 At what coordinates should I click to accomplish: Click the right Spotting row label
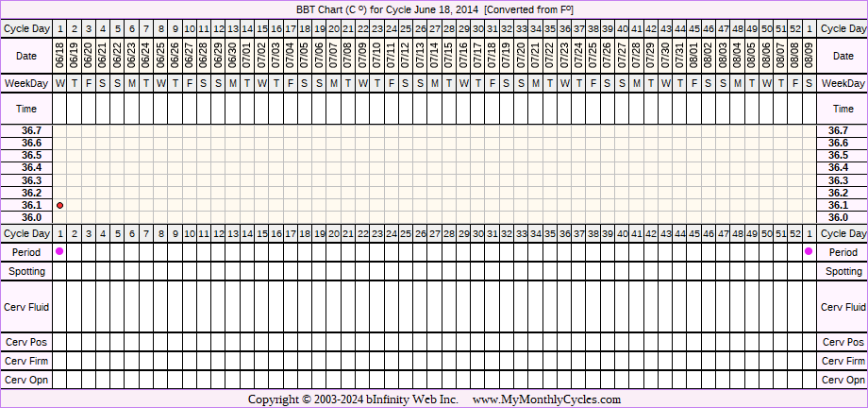pos(843,271)
